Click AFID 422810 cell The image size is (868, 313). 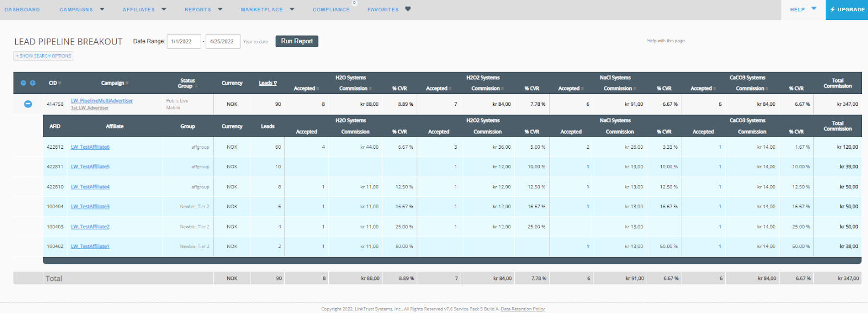point(55,187)
